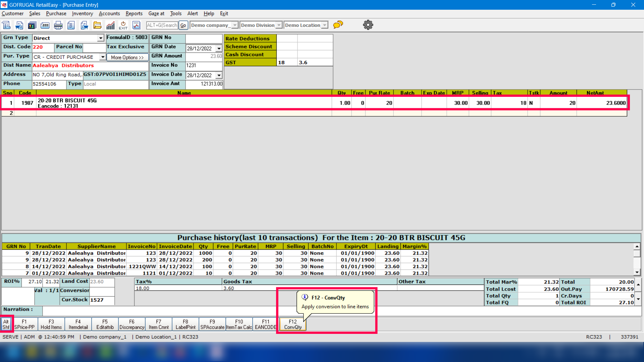Click the printer icon in toolbar
Screen dimensions: 644x362
(58, 25)
